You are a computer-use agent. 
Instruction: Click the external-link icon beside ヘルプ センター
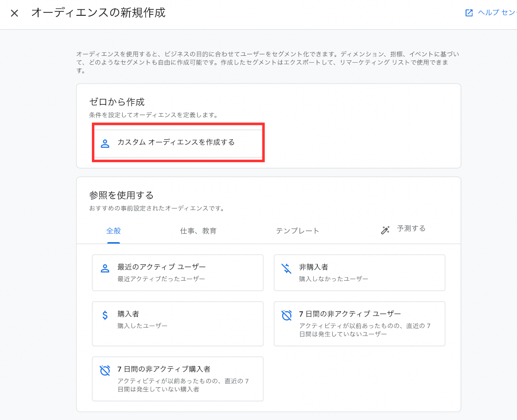469,13
